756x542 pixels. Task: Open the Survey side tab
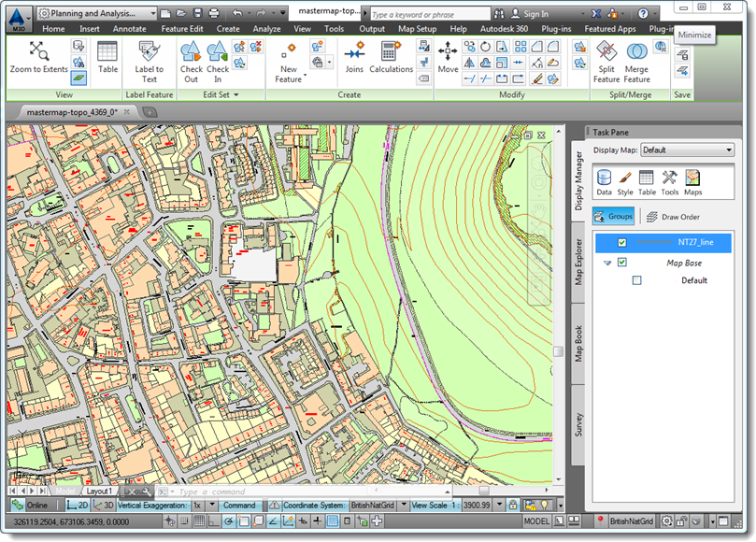click(578, 424)
